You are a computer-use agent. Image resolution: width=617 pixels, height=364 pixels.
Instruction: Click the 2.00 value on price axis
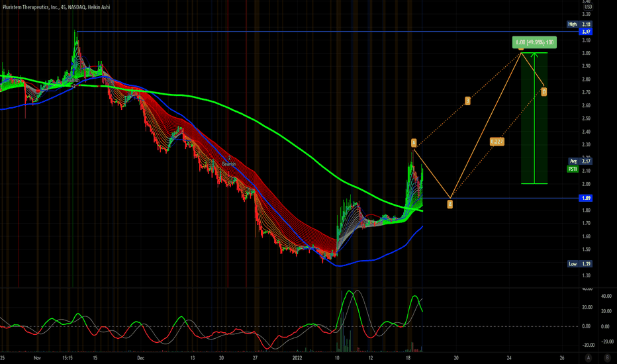coord(586,184)
